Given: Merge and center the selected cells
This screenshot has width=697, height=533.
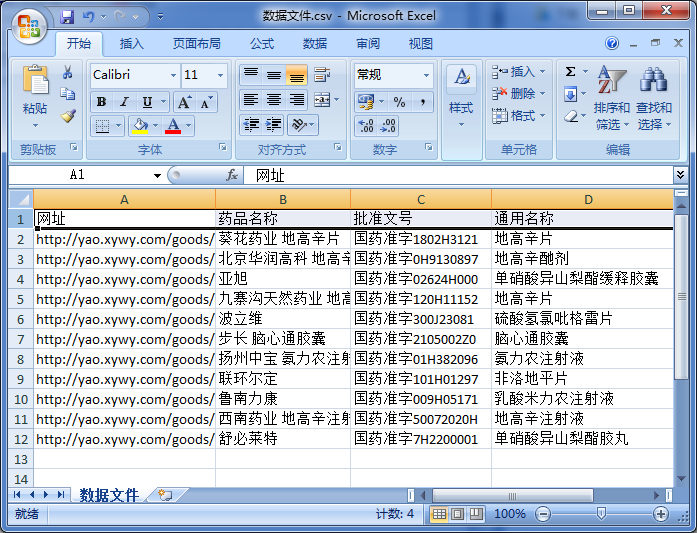Looking at the screenshot, I should tap(322, 100).
